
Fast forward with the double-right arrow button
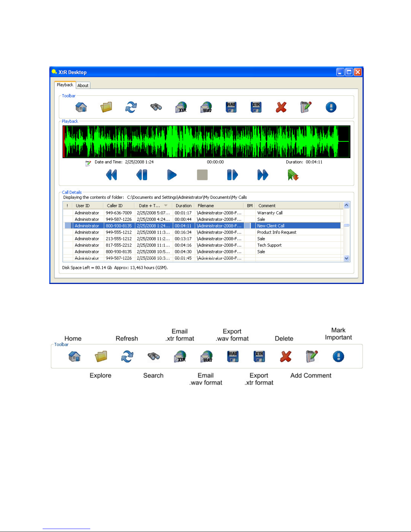coord(263,175)
